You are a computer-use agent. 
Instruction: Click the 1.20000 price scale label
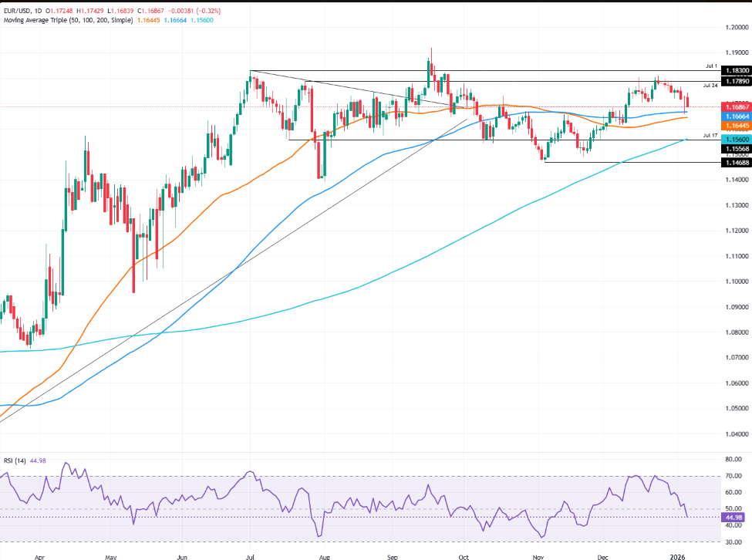[x=733, y=28]
